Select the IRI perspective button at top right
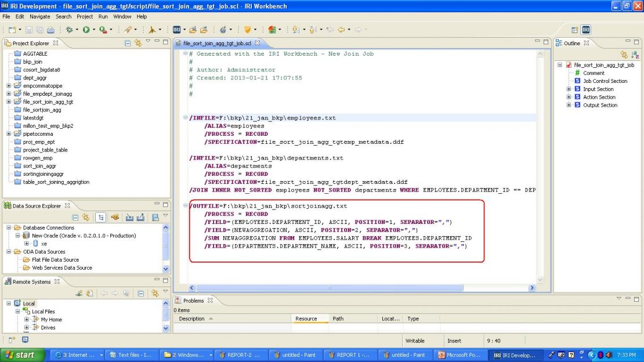The height and width of the screenshot is (362, 644). click(585, 30)
